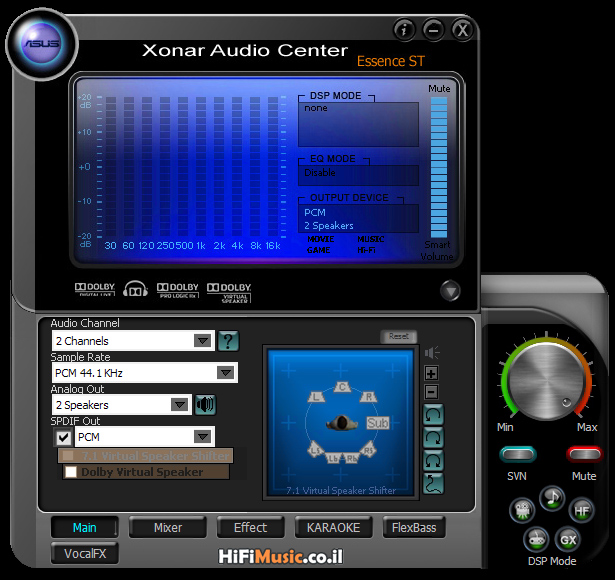615x580 pixels.
Task: Select the HF Hi-Fi DSP mode icon
Action: (581, 510)
